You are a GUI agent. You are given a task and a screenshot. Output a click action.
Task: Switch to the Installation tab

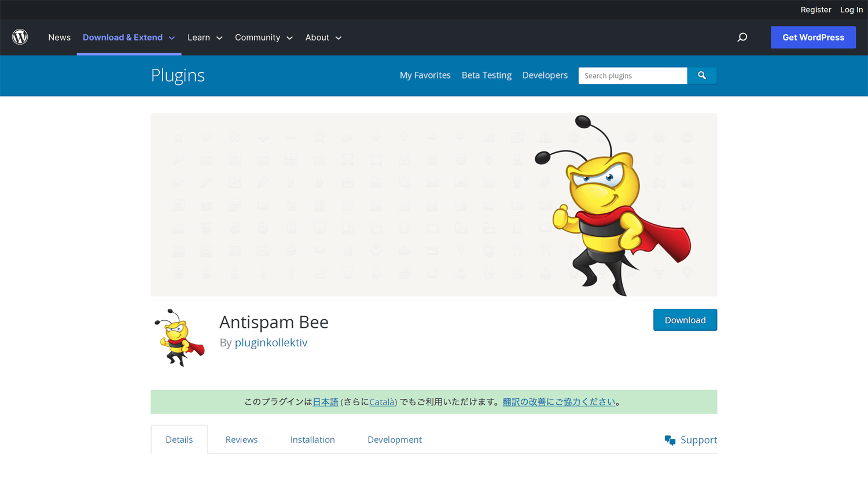312,439
